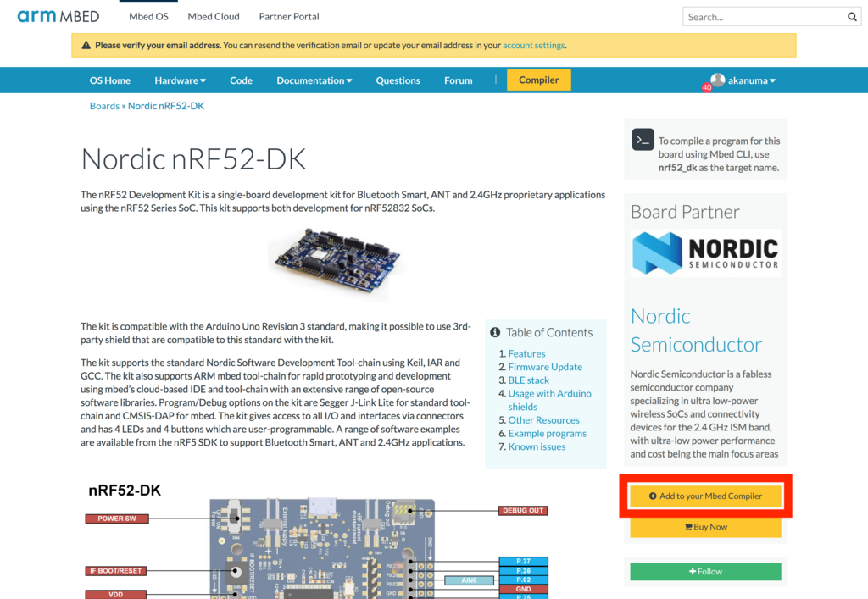Screen dimensions: 868x599
Task: Open the red 40 notifications badge
Action: coord(707,87)
